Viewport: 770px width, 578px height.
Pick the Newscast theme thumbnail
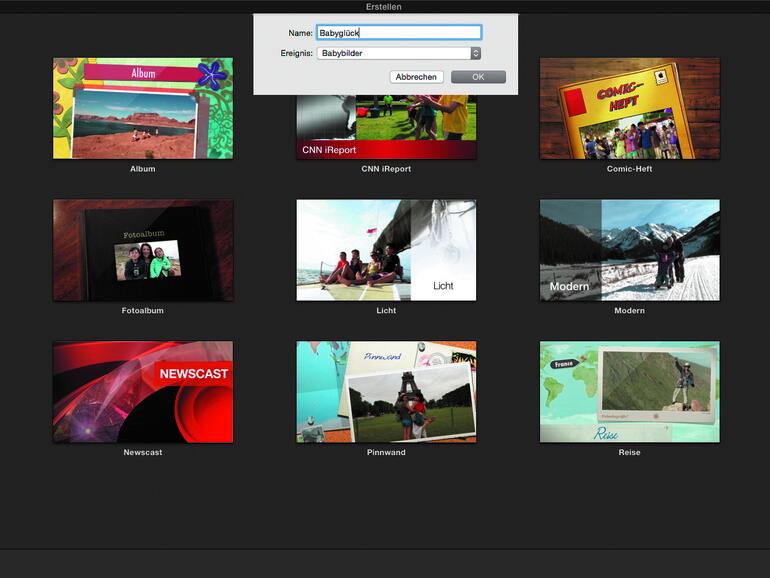143,392
